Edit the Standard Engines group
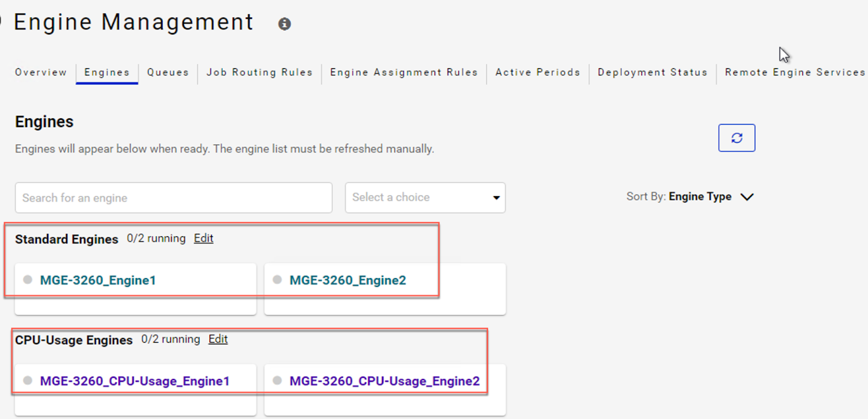Viewport: 868px width, 419px height. 203,238
